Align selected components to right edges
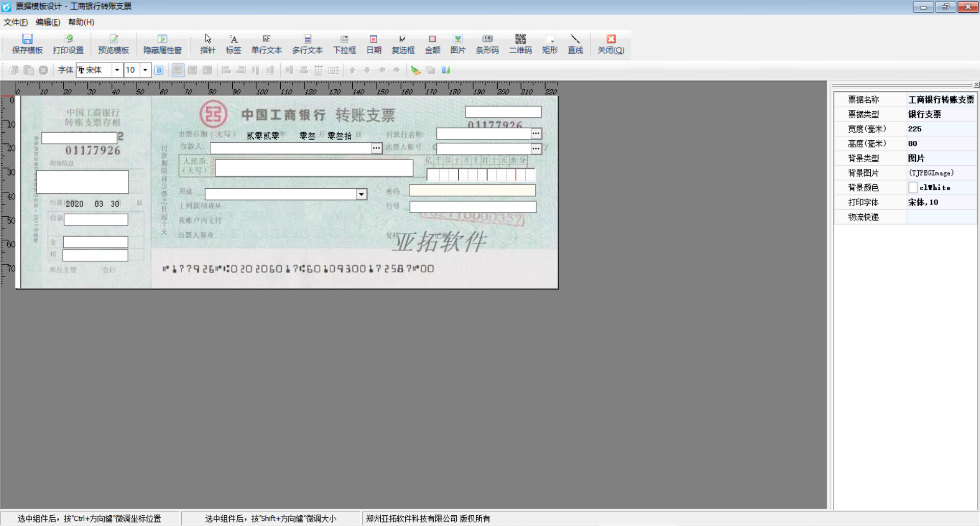This screenshot has width=980, height=526. (241, 70)
